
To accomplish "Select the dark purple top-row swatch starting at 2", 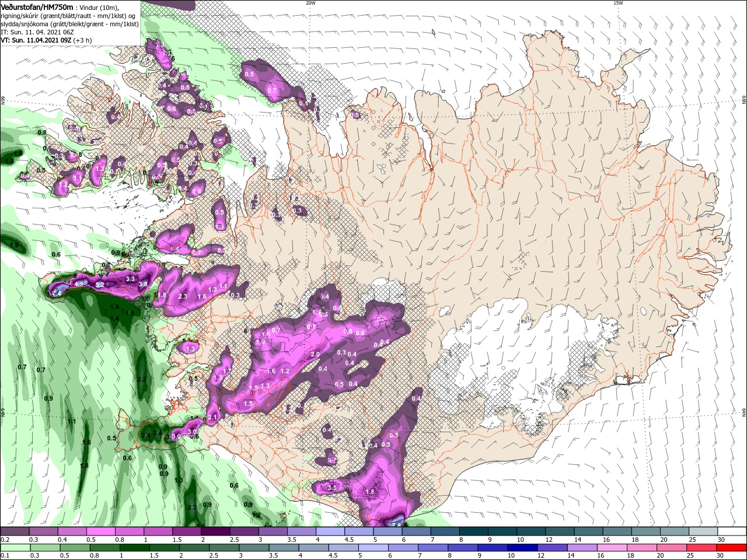I will (x=216, y=531).
